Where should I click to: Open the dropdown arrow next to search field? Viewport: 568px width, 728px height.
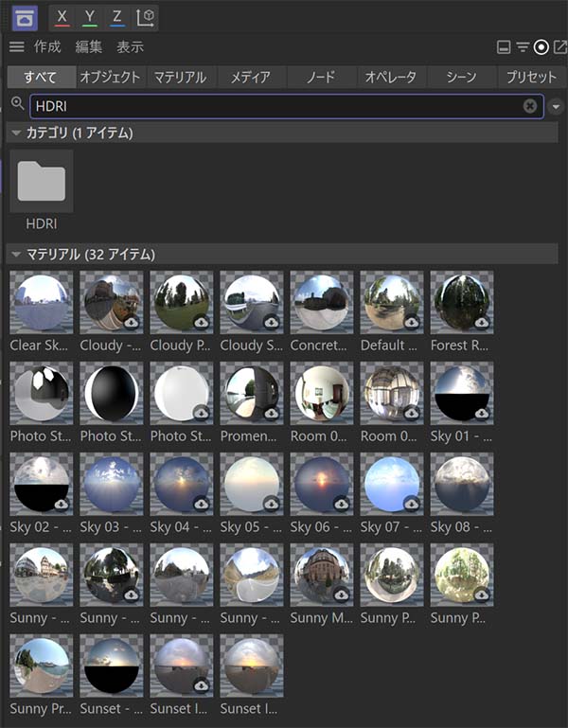coord(556,107)
